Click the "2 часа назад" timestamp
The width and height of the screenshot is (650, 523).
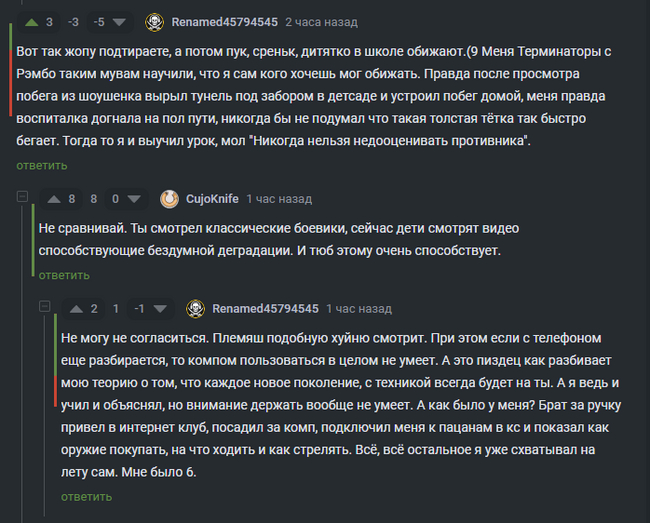point(321,21)
